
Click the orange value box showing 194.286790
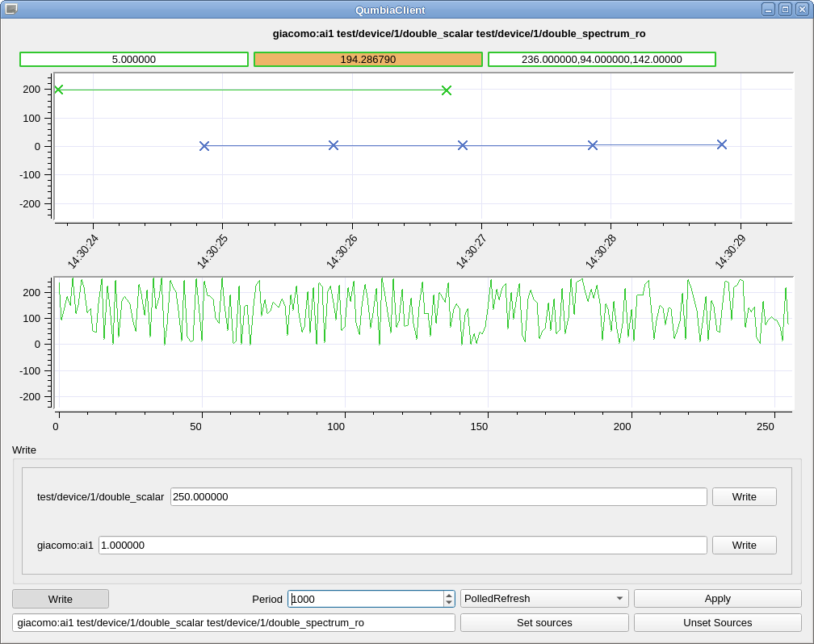[368, 59]
